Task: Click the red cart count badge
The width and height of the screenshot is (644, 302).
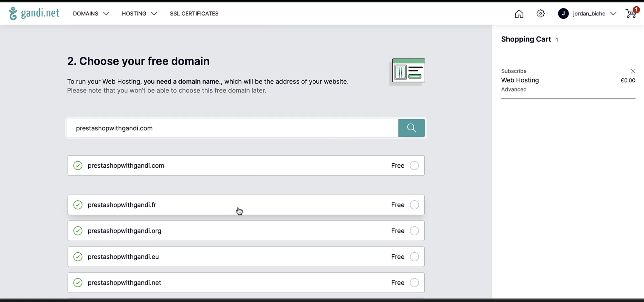Action: pyautogui.click(x=636, y=9)
